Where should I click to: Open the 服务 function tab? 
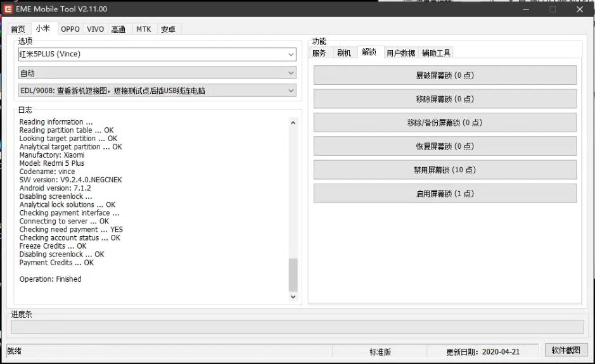tap(319, 53)
